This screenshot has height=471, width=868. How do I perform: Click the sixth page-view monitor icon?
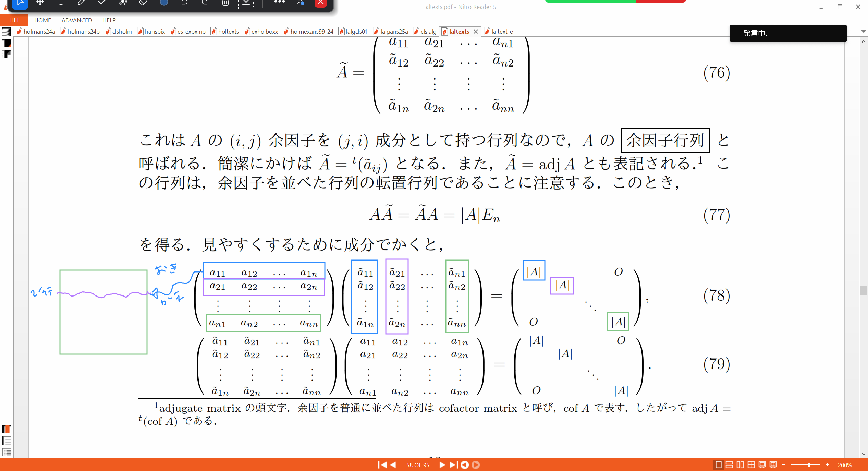pyautogui.click(x=773, y=465)
